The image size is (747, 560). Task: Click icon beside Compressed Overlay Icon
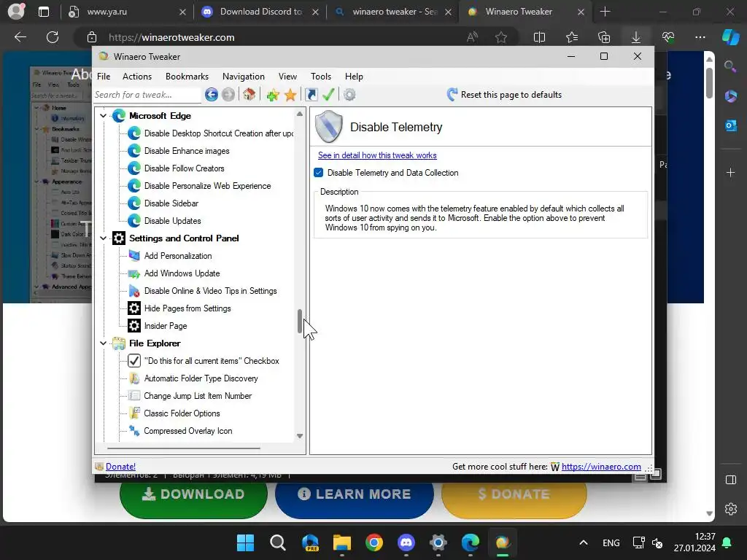click(134, 431)
